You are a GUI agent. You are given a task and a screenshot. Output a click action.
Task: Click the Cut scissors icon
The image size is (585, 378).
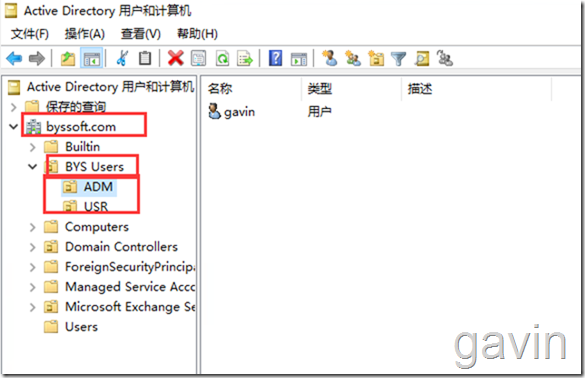point(122,58)
